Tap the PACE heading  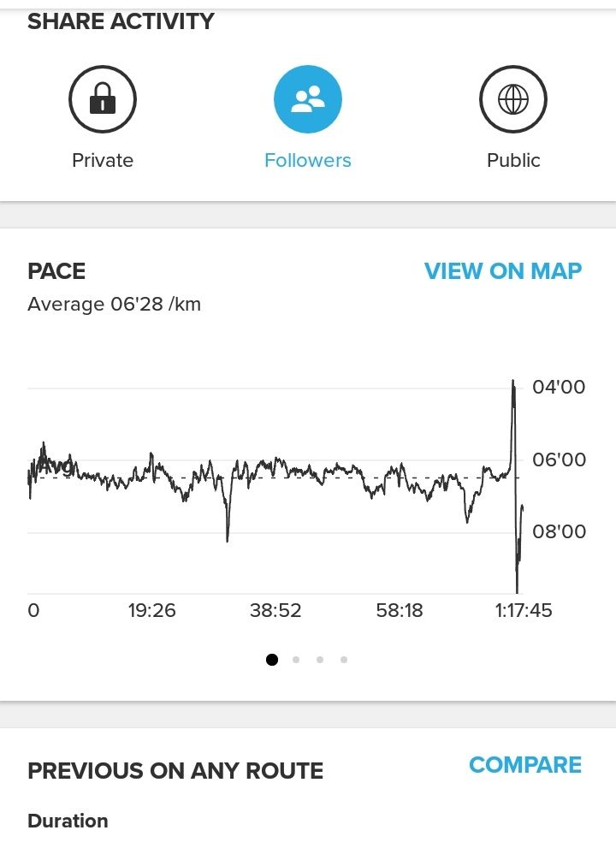tap(56, 271)
